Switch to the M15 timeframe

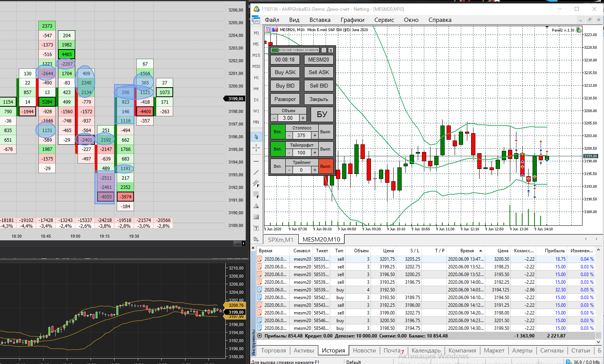coord(256,55)
